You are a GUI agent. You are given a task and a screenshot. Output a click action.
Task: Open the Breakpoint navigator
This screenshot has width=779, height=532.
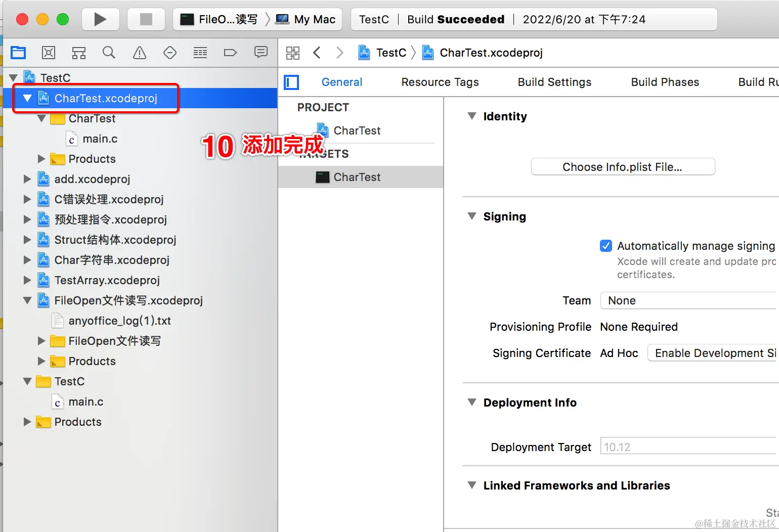pos(231,52)
